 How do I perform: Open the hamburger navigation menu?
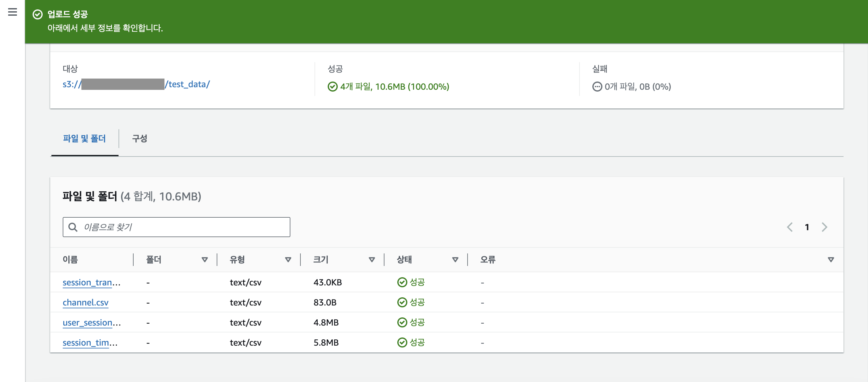(13, 12)
